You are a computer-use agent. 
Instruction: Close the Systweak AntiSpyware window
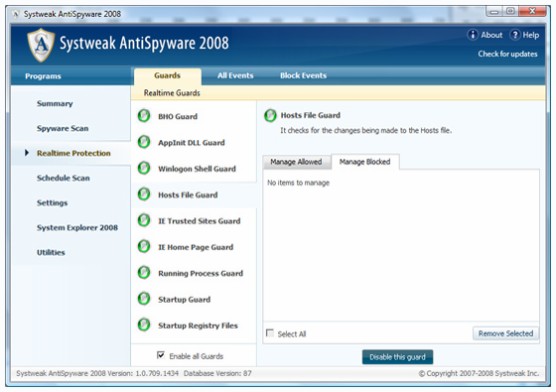point(532,11)
